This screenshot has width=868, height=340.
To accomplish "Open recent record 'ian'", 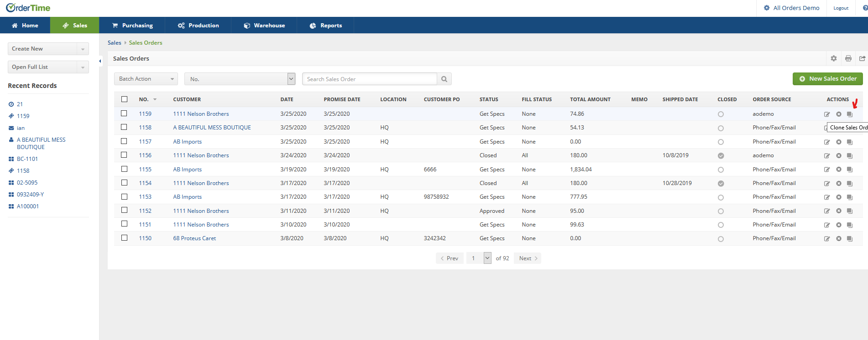I will (21, 128).
